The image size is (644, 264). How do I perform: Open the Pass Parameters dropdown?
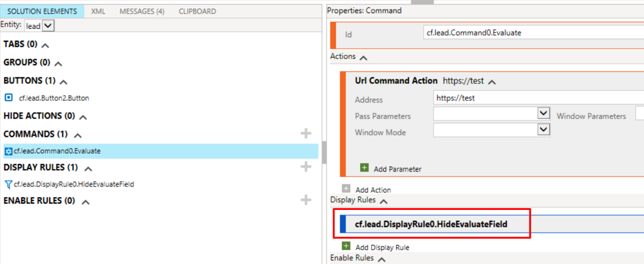544,114
